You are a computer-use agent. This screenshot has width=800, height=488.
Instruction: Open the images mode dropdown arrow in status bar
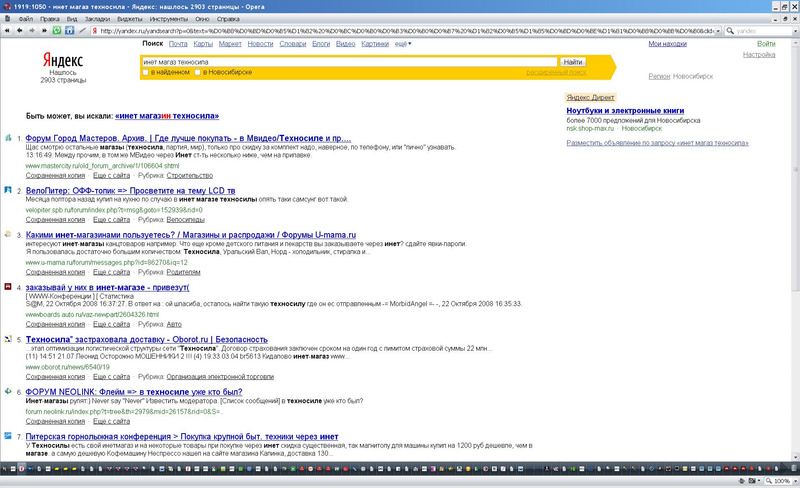[x=759, y=481]
